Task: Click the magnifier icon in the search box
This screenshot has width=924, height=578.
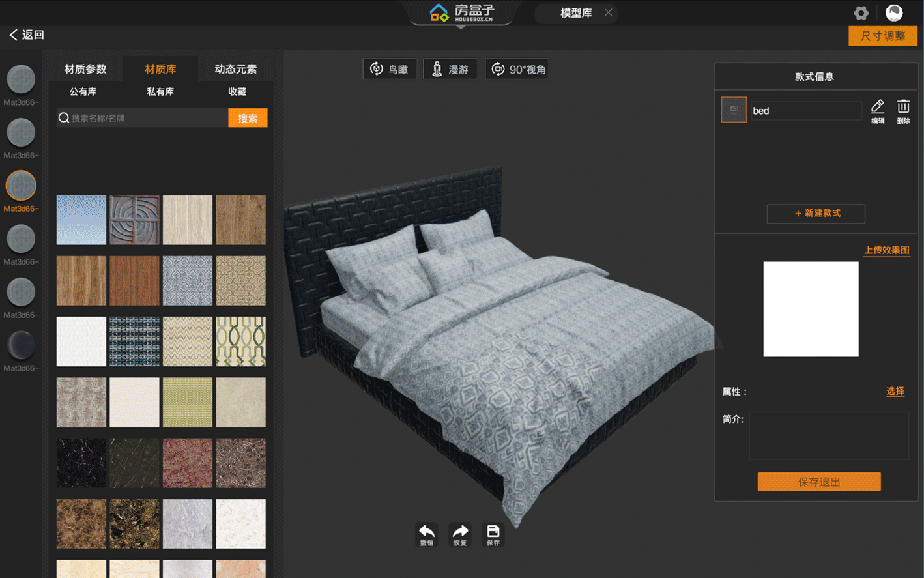Action: coord(64,118)
